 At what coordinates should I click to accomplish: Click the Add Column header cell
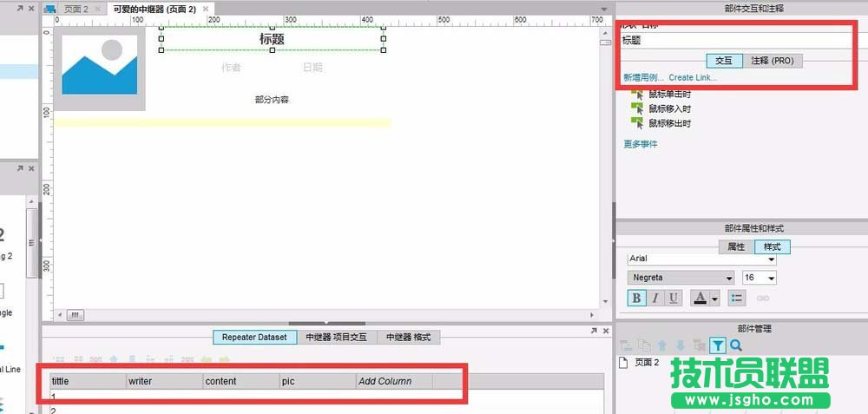[x=385, y=381]
